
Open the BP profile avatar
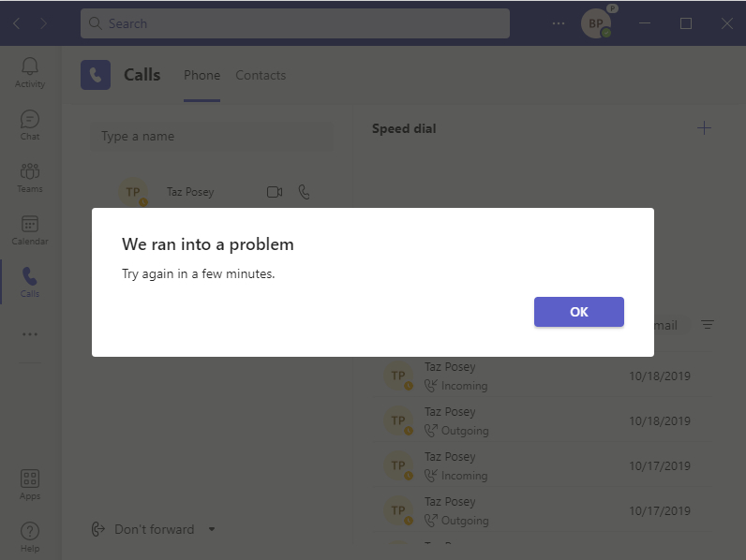[596, 23]
